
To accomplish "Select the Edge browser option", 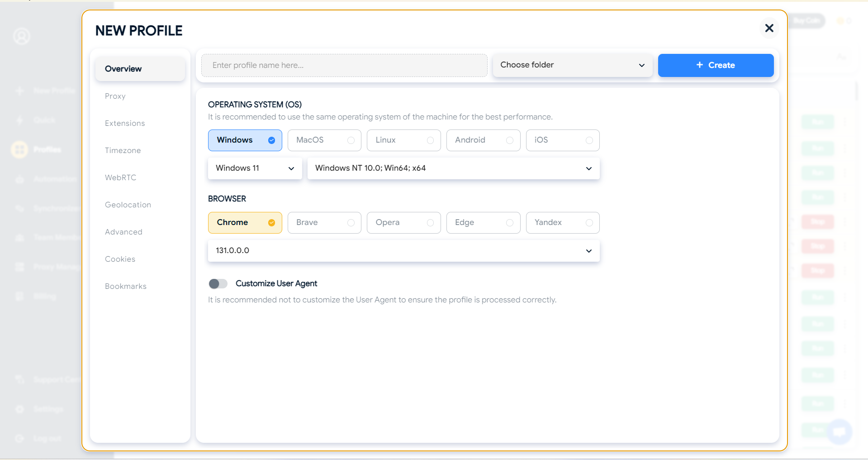I will click(x=483, y=223).
